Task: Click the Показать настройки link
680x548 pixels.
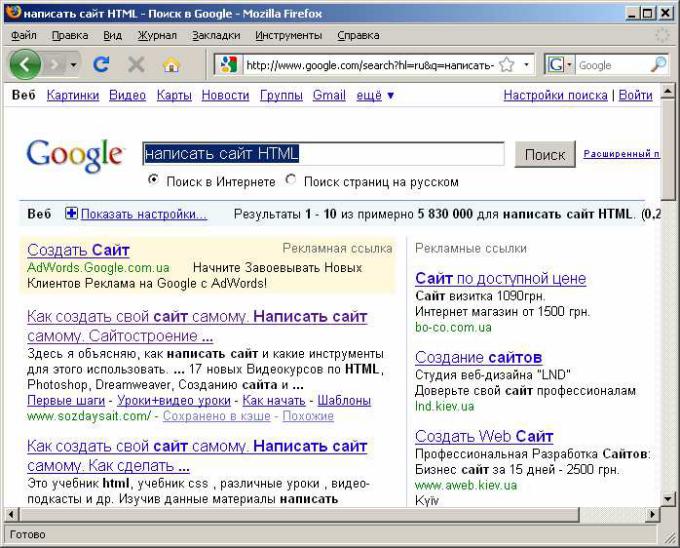Action: point(144,214)
